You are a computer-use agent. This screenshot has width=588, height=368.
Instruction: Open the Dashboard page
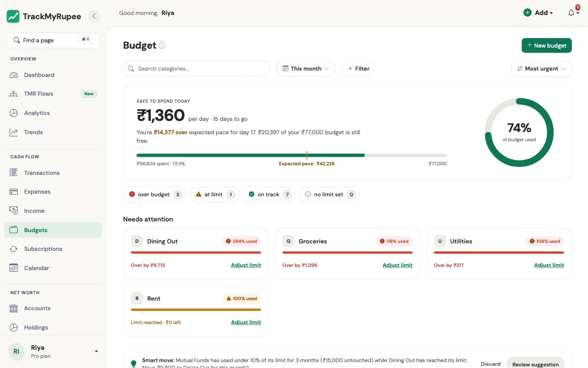53,75
